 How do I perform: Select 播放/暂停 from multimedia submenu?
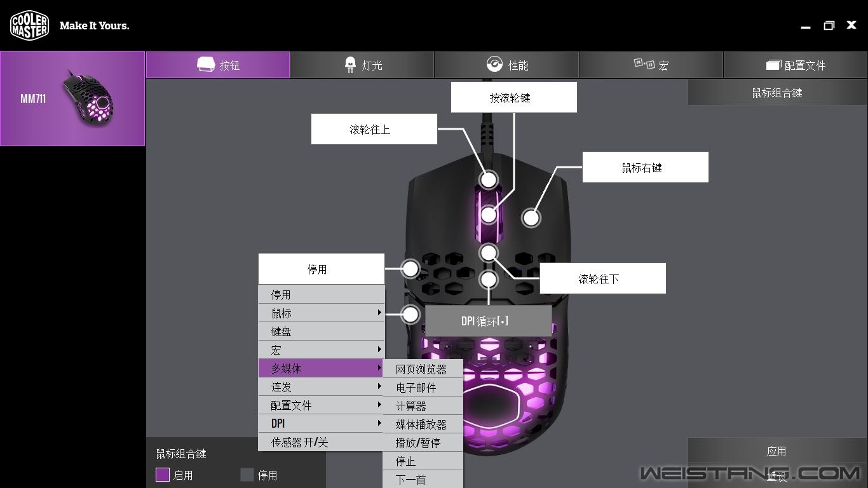coord(423,442)
